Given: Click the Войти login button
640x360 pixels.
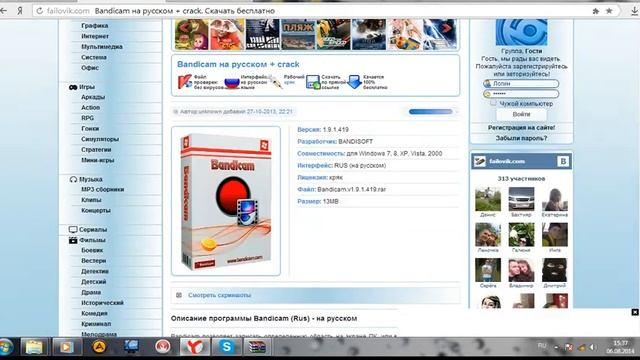Looking at the screenshot, I should (521, 114).
